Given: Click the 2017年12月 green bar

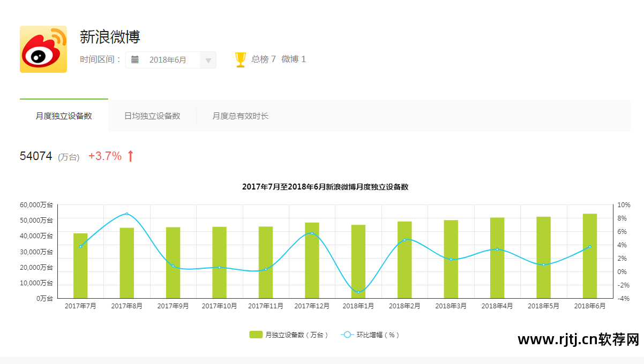Looking at the screenshot, I should tap(312, 260).
